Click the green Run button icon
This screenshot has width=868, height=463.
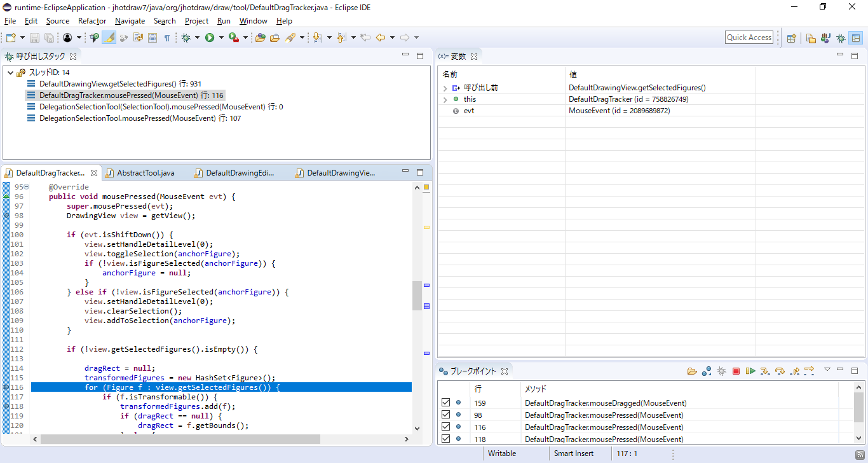click(209, 38)
